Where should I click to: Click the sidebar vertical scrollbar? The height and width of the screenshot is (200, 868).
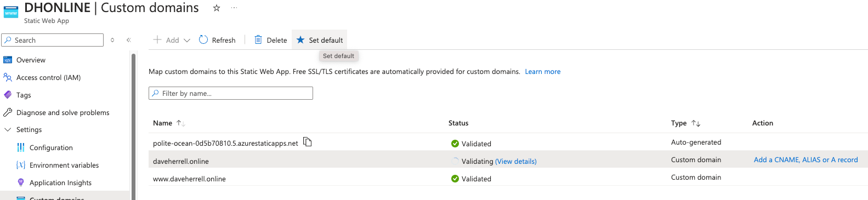134,126
